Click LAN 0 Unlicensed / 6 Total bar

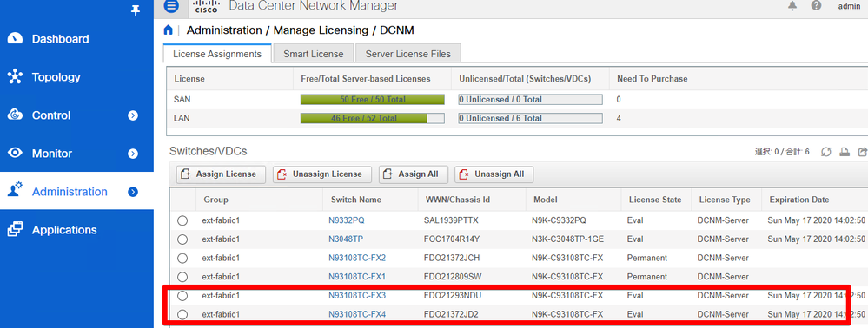coord(530,118)
